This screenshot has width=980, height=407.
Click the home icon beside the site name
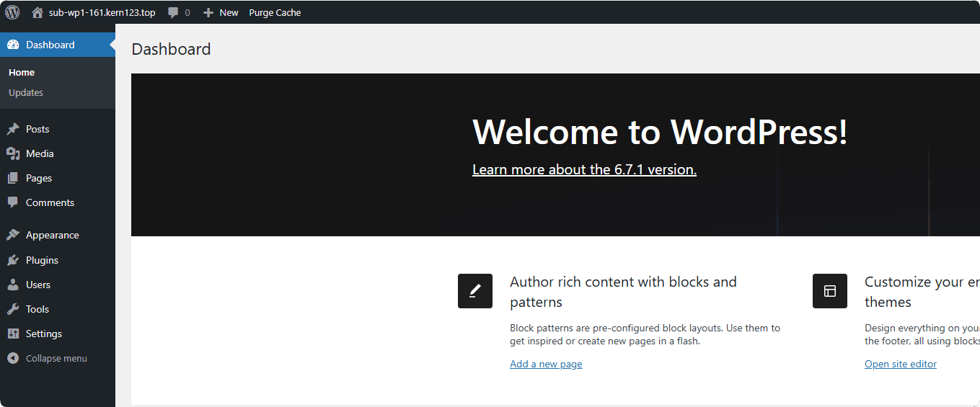(x=37, y=12)
